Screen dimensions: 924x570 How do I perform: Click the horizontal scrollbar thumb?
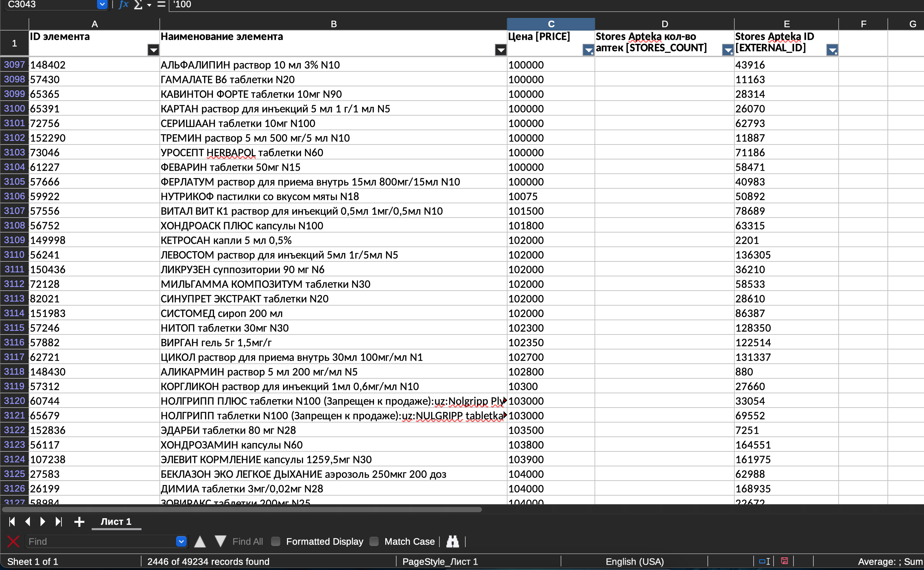tap(242, 510)
